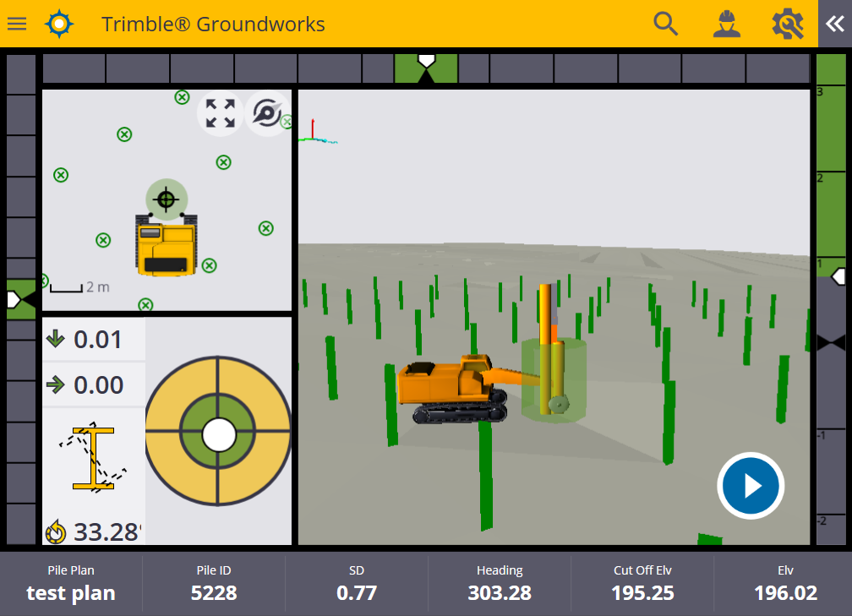This screenshot has height=616, width=852.
Task: Click the Heading 303.28 field
Action: tap(500, 584)
